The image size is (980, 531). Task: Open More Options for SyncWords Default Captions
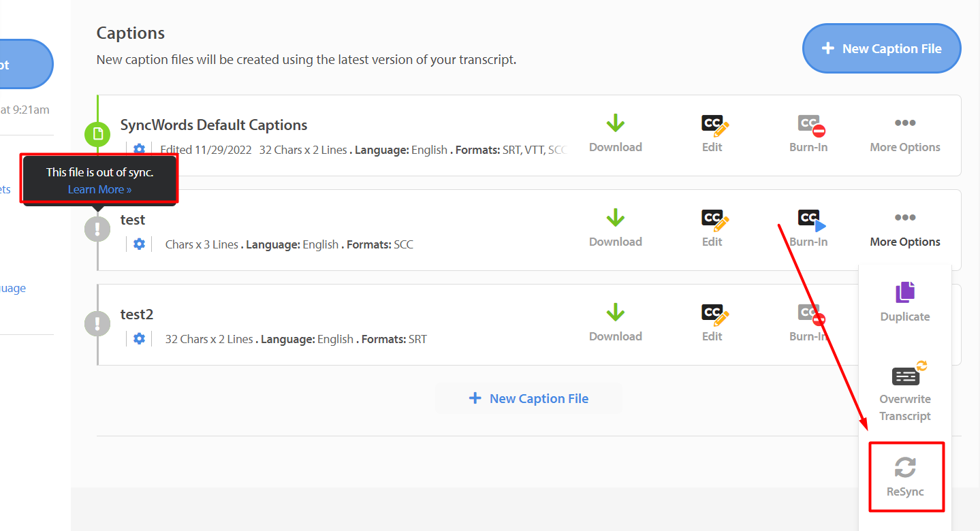click(x=904, y=134)
